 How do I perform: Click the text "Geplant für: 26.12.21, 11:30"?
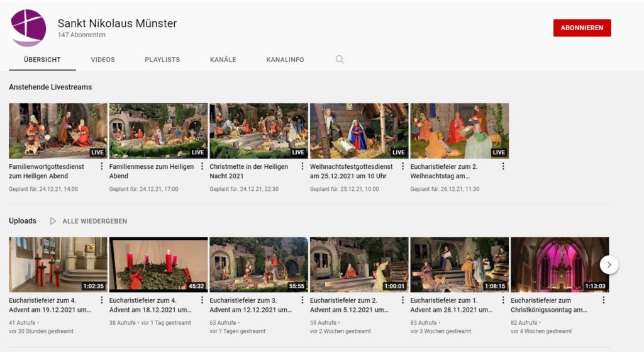pos(445,189)
